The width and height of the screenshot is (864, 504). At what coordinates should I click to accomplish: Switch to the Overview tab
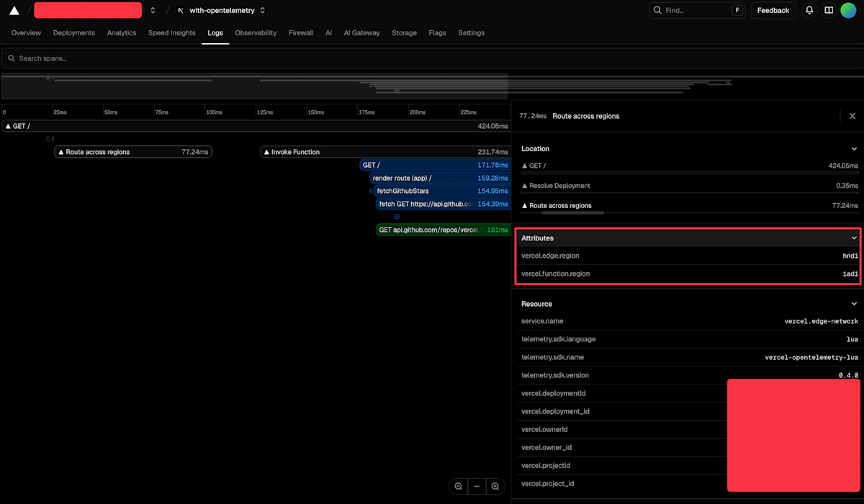point(26,33)
